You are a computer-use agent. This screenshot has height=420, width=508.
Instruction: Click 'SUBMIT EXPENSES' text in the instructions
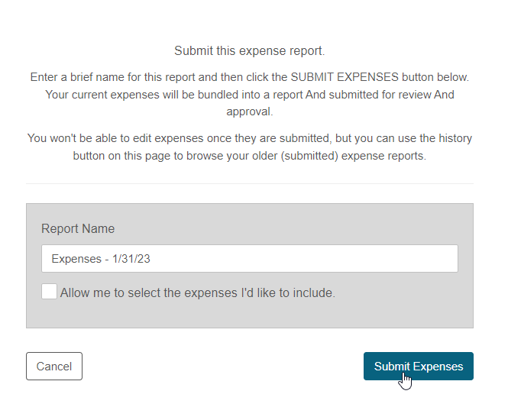point(345,77)
